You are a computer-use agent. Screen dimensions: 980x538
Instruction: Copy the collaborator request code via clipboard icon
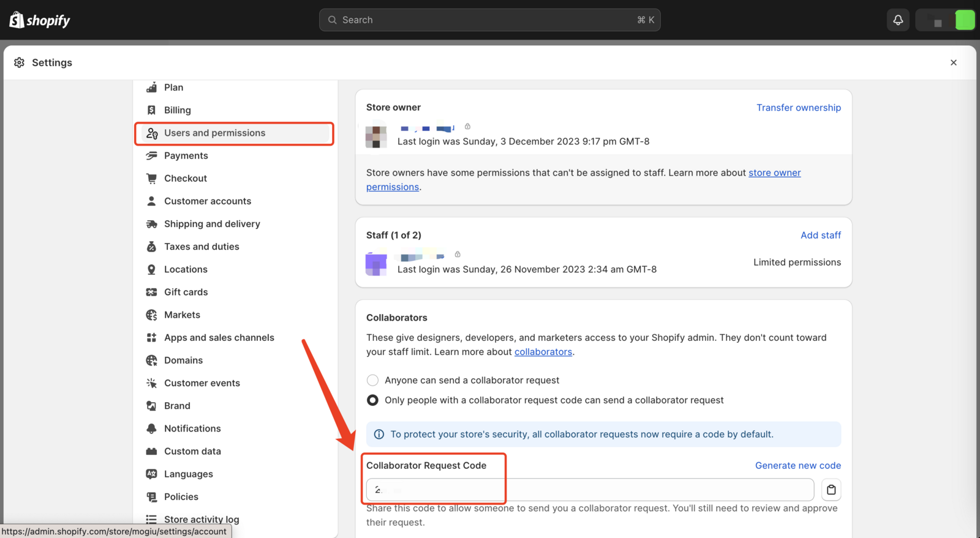831,490
